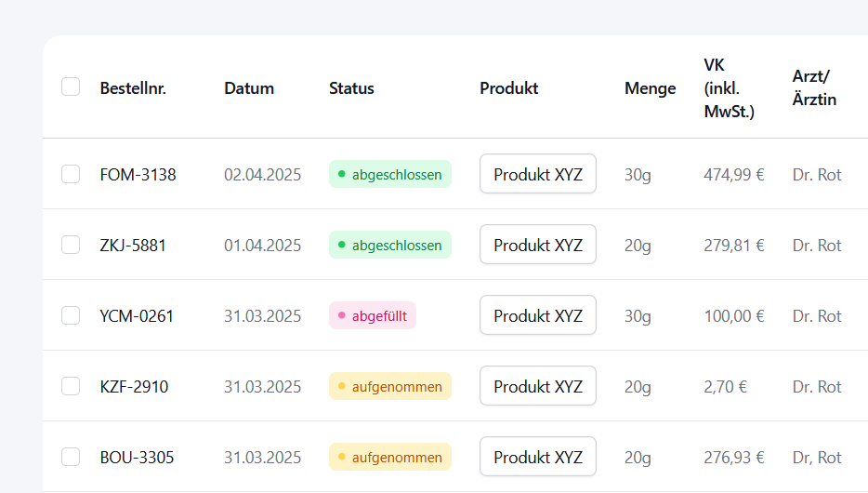Tick the checkbox for order ZKJ-5881
Image resolution: width=868 pixels, height=493 pixels.
coord(71,245)
